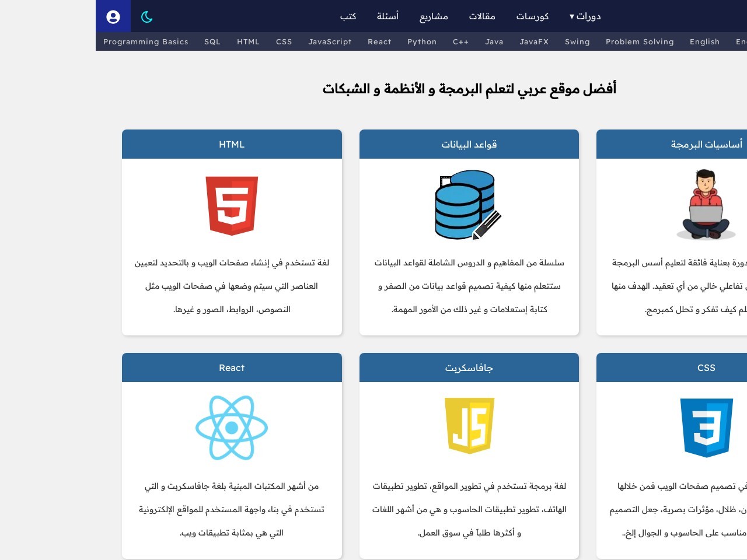This screenshot has width=747, height=560.
Task: Go to Programming Basics link
Action: [x=146, y=41]
